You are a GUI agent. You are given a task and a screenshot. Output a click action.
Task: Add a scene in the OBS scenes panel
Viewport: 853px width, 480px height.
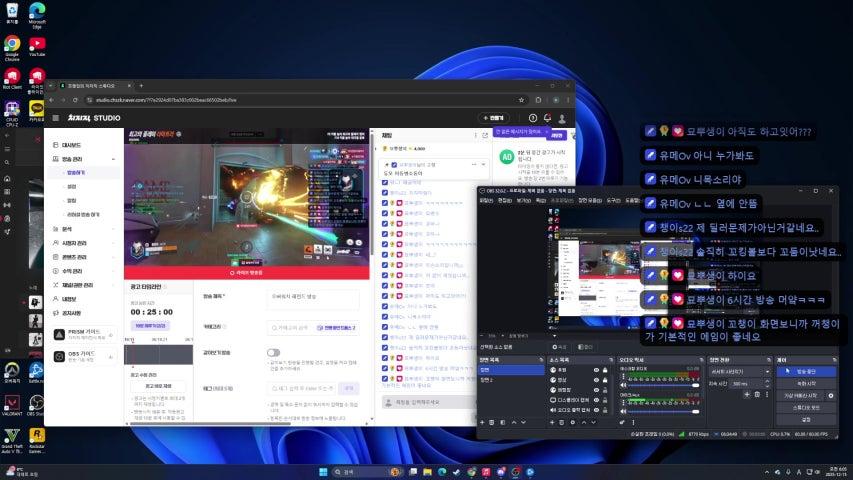point(482,422)
